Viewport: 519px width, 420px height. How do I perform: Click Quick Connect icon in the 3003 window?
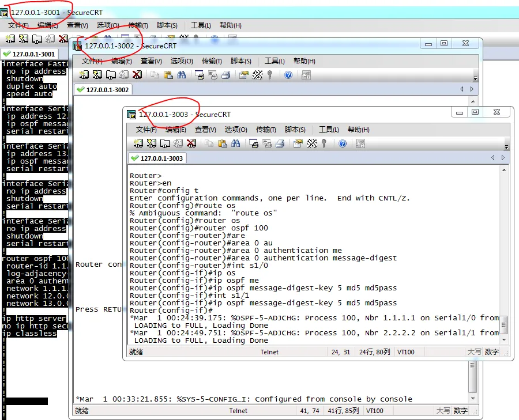click(152, 143)
